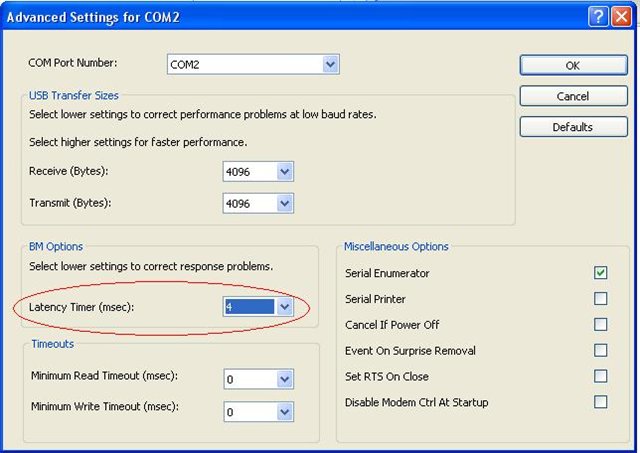Uncheck the Serial Enumerator checkbox
The width and height of the screenshot is (640, 453).
600,273
